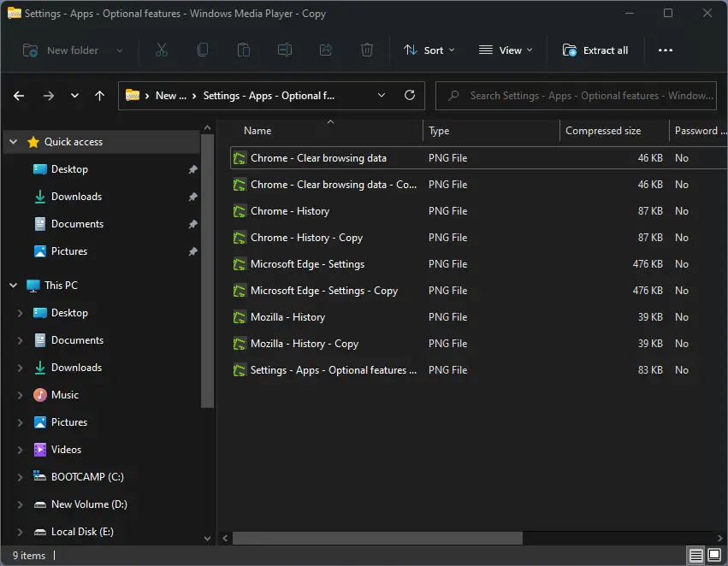Switch to details view icon in status bar
This screenshot has width=728, height=566.
click(695, 555)
